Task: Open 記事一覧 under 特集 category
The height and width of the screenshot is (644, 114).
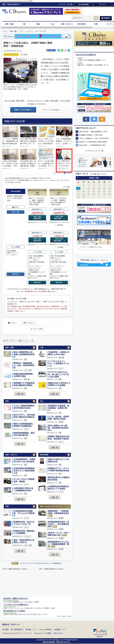Action: [x=20, y=551]
